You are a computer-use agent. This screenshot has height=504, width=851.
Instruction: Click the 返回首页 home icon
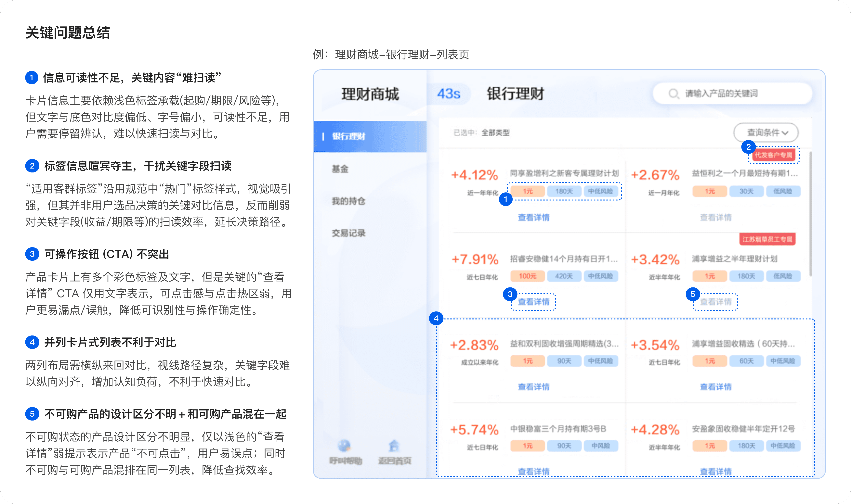coord(394,446)
